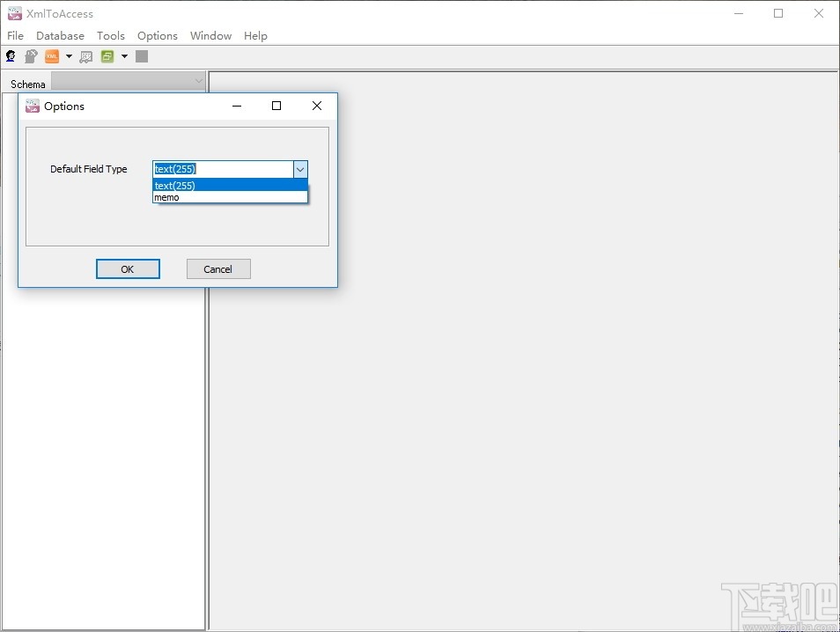This screenshot has height=632, width=840.
Task: Dismiss the Options dialog with Cancel
Action: 217,268
